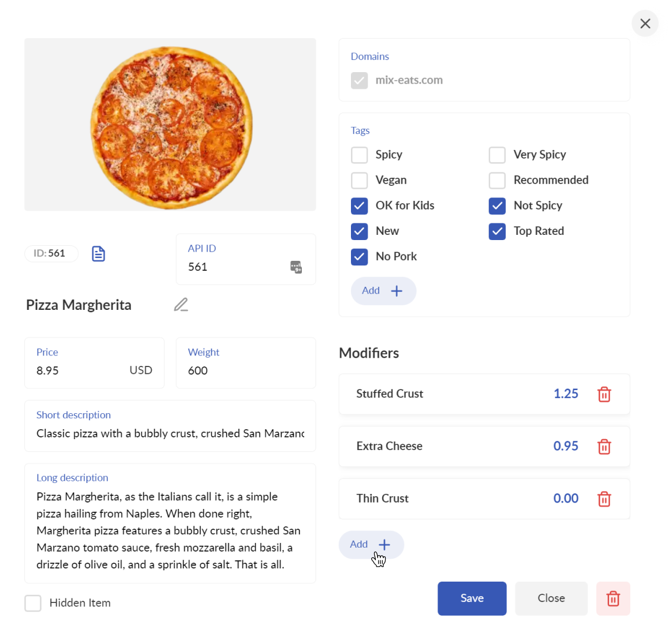Remove the Extra Cheese modifier
Screen dimensions: 669x644
point(604,447)
